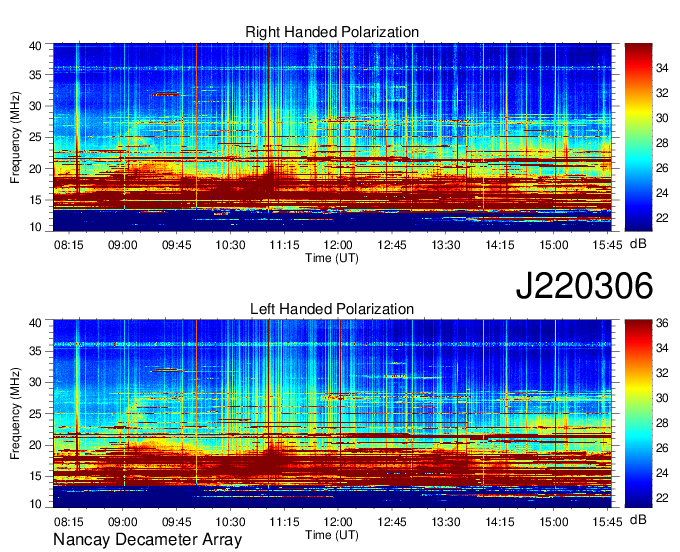Click the 14:15 time tick under the Left Handed plot
This screenshot has width=680, height=552.
500,522
